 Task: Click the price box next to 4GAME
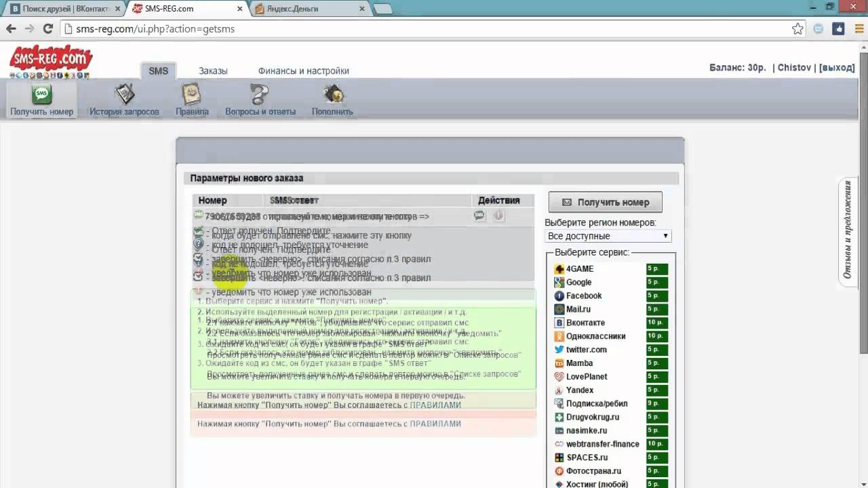tap(657, 269)
